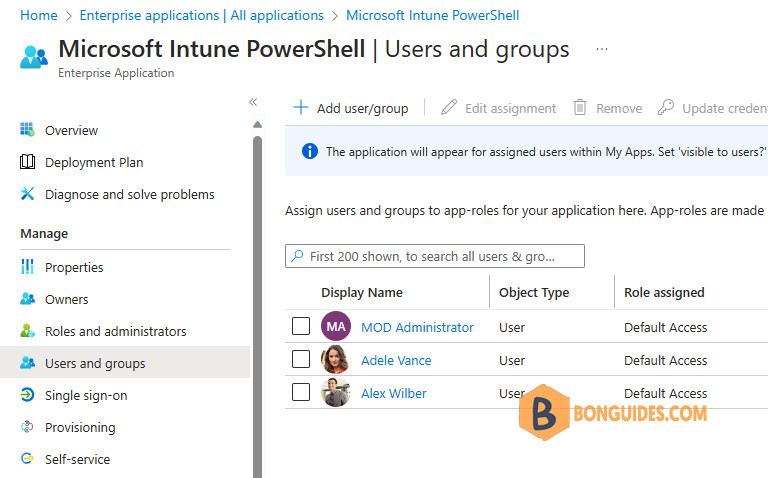This screenshot has height=478, width=768.
Task: Click Adele Vance's profile photo
Action: coord(336,359)
